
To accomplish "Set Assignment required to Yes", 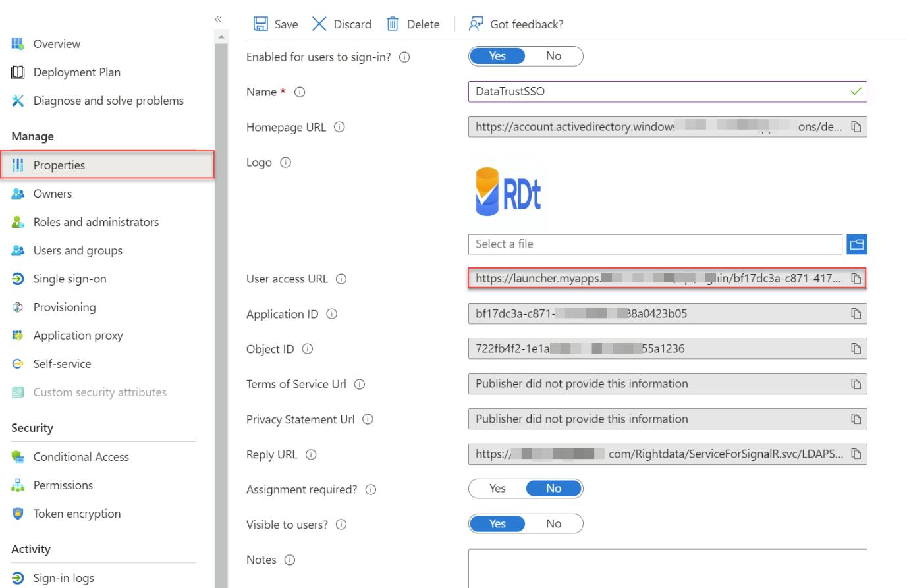I will click(x=497, y=489).
